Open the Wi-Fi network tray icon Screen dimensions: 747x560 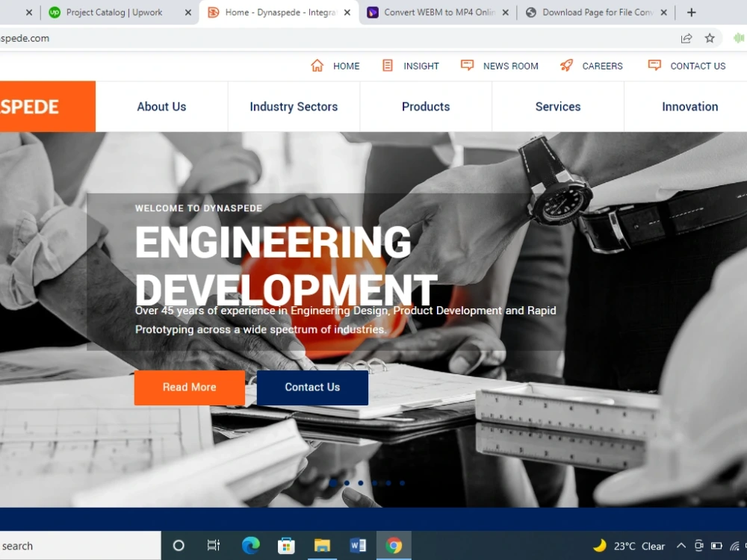pos(734,546)
